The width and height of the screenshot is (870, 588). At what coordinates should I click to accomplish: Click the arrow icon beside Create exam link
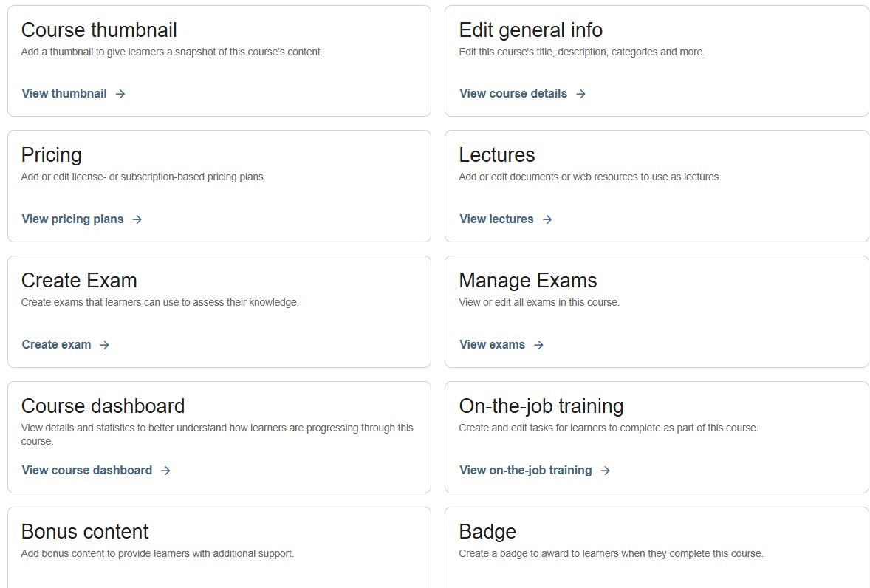click(105, 345)
